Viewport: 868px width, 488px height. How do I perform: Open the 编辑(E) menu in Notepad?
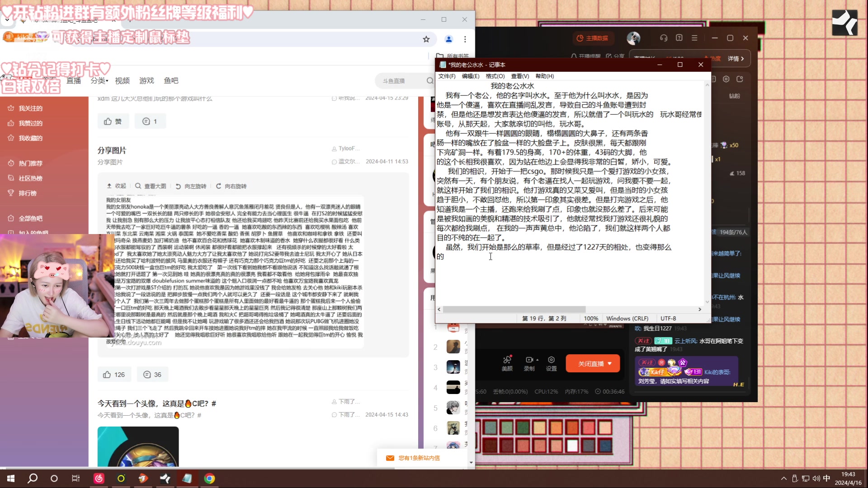pyautogui.click(x=471, y=76)
